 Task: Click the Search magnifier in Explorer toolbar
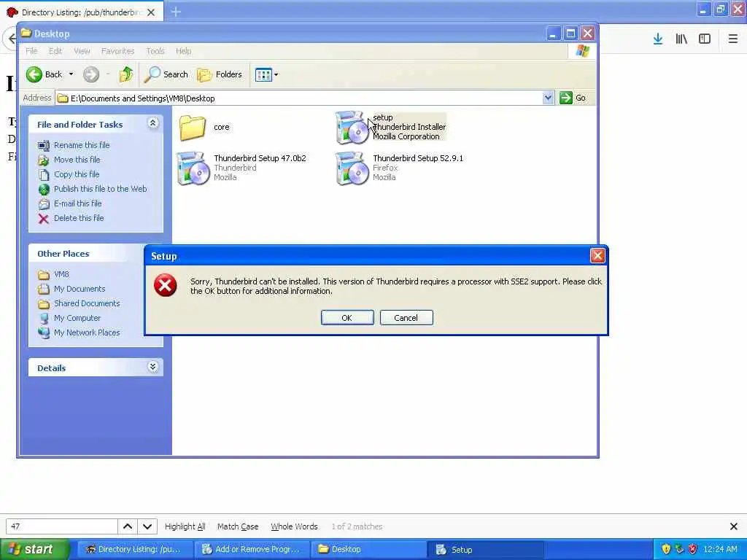tap(152, 74)
